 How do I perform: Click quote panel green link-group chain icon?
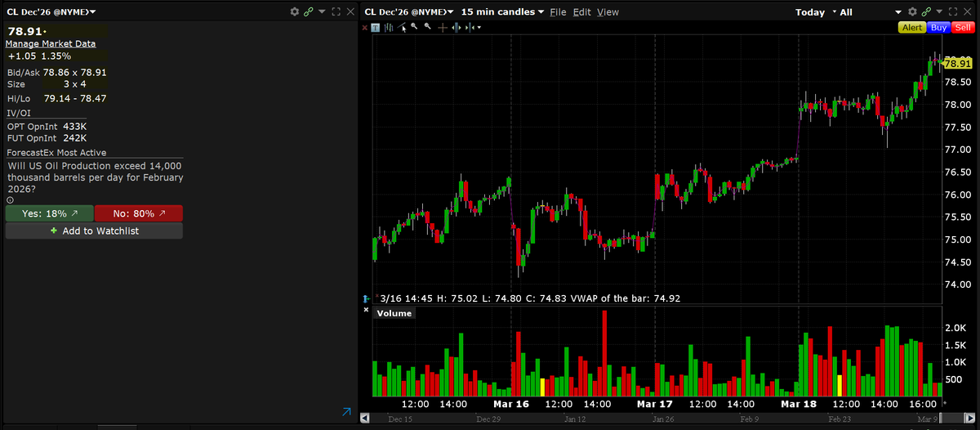point(308,11)
